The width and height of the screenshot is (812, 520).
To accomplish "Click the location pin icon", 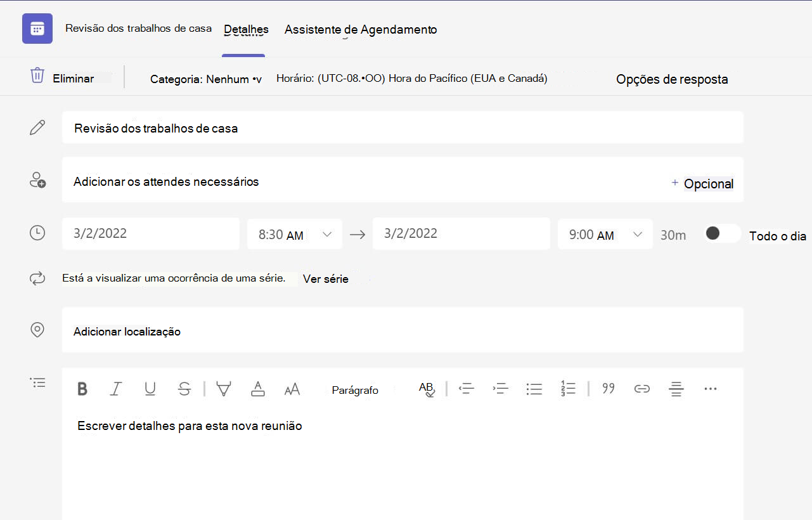I will pos(37,330).
